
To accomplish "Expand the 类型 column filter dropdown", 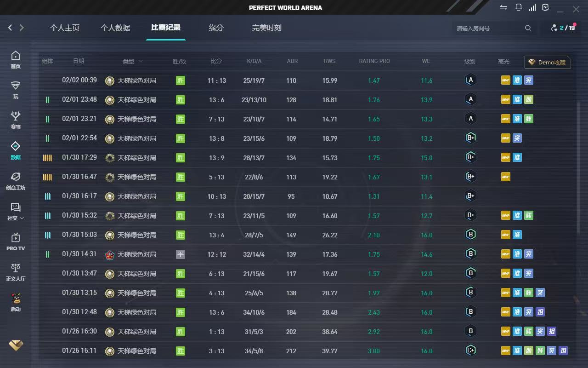I will [x=133, y=62].
